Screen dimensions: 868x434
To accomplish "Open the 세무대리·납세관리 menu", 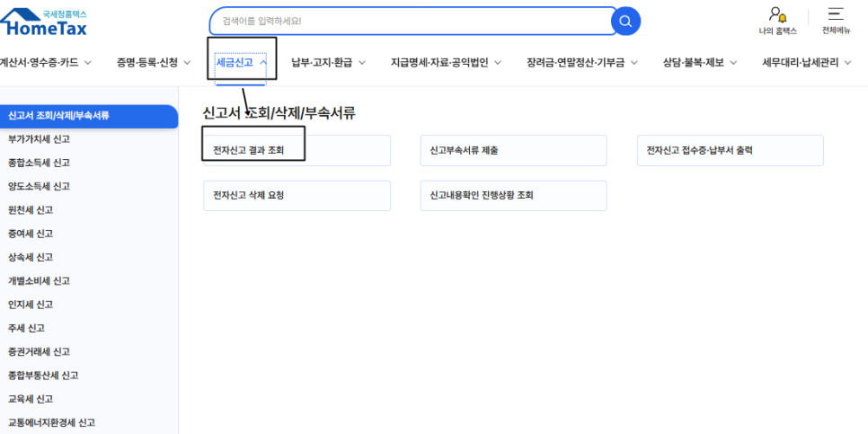I will pos(801,63).
